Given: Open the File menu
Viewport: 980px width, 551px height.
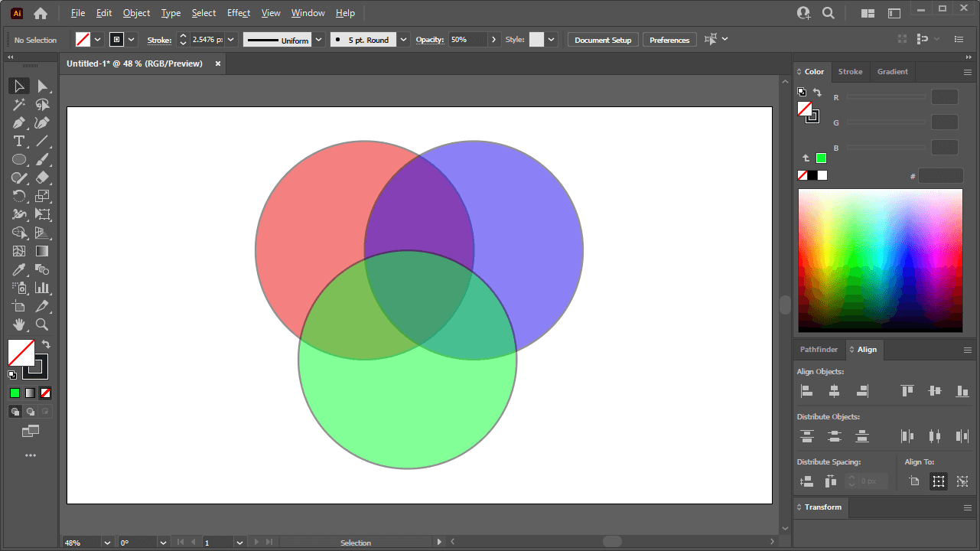Looking at the screenshot, I should 78,13.
